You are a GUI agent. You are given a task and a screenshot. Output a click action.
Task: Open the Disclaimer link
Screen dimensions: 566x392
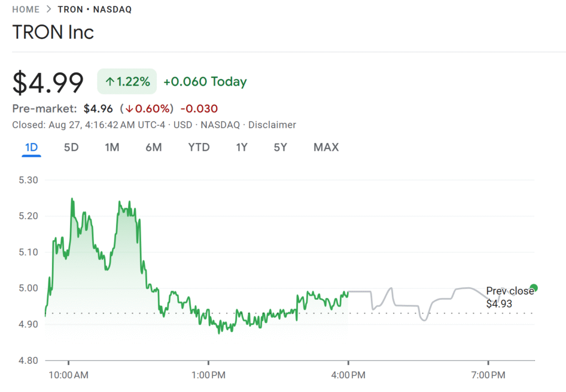(x=272, y=125)
